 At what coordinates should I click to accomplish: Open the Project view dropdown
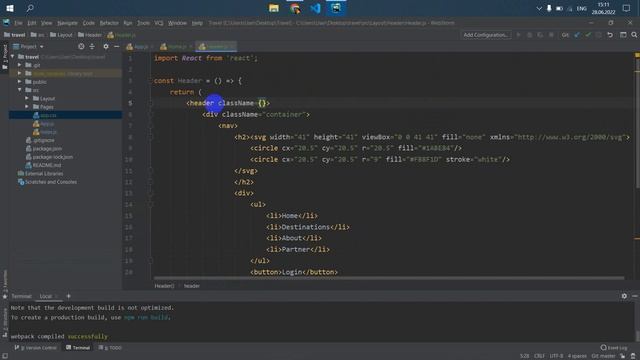28,47
